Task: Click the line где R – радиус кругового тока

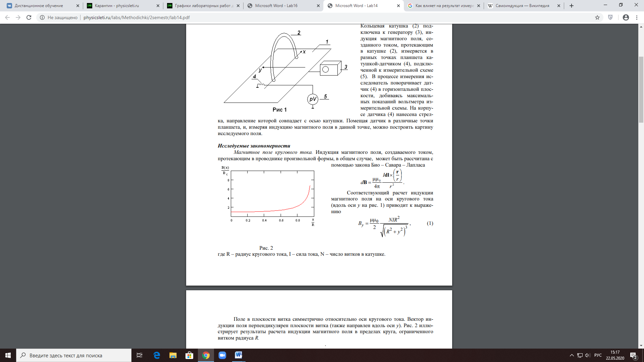Action: click(302, 254)
